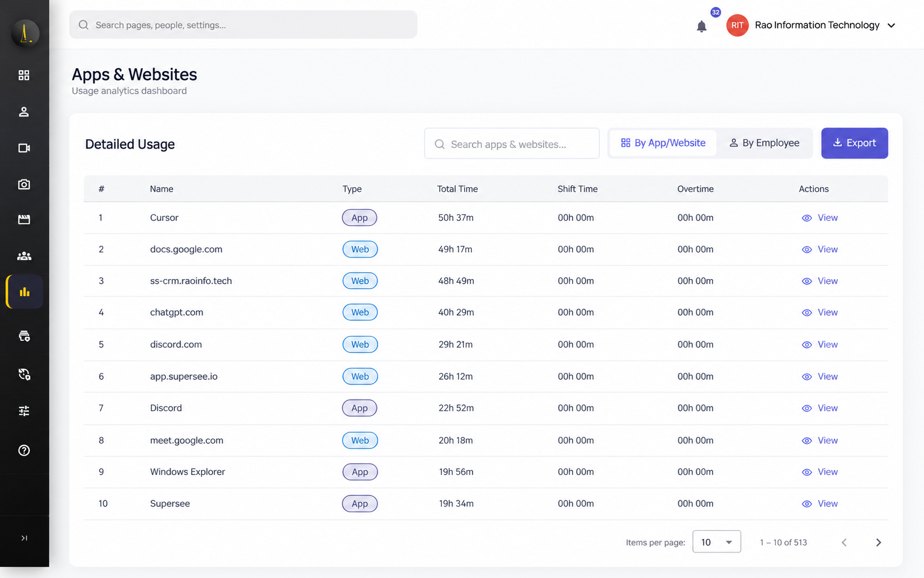Click the RIT avatar circle
924x578 pixels.
click(737, 25)
